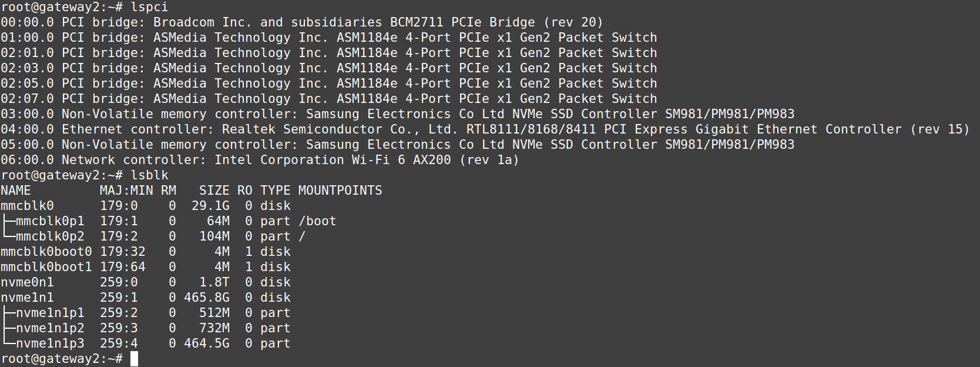Click the terminal cursor at the final prompt
The height and width of the screenshot is (367, 980).
tap(134, 359)
